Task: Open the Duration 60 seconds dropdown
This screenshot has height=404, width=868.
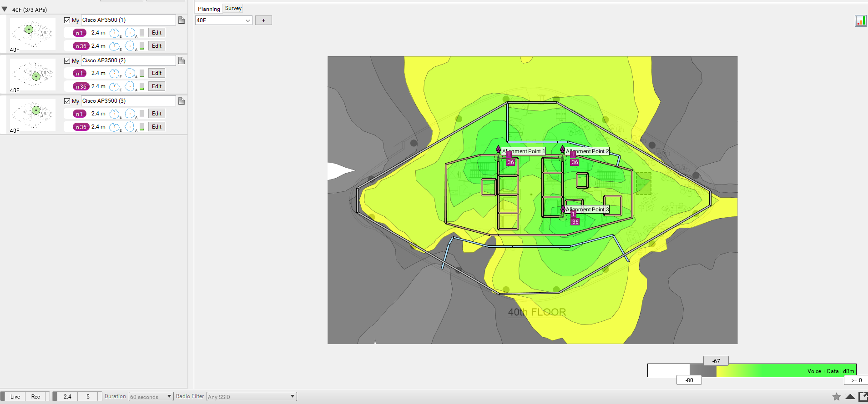Action: point(151,397)
